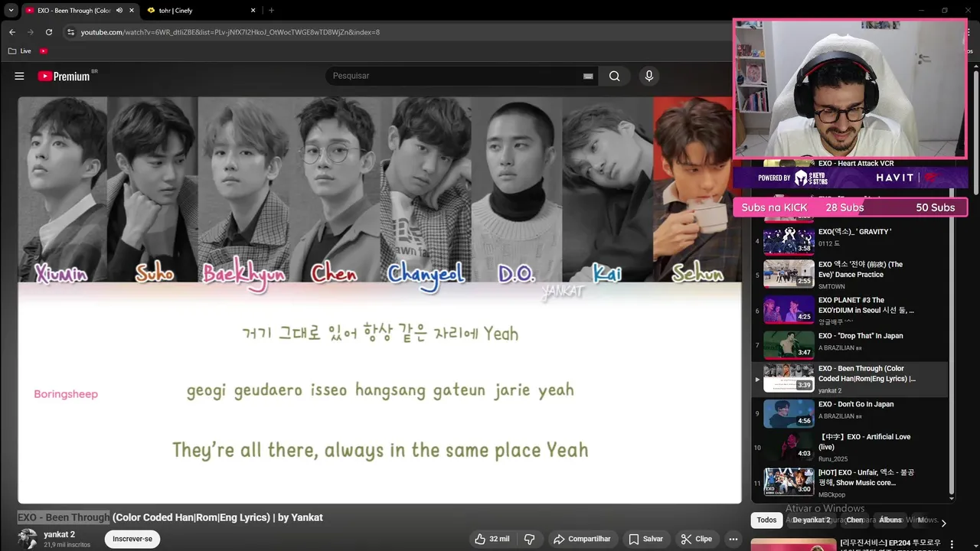Open the tab search dropdown arrow
The width and height of the screenshot is (980, 551).
tap(11, 10)
